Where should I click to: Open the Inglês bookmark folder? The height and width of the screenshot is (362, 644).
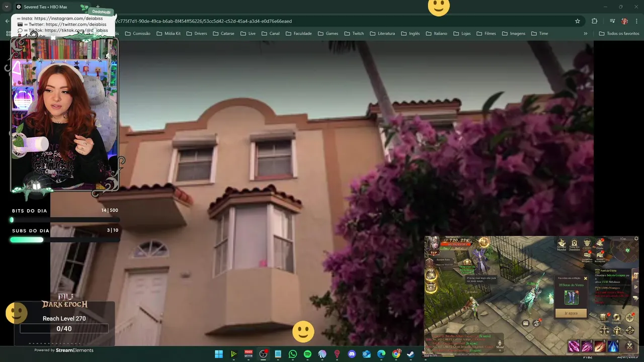tap(410, 34)
